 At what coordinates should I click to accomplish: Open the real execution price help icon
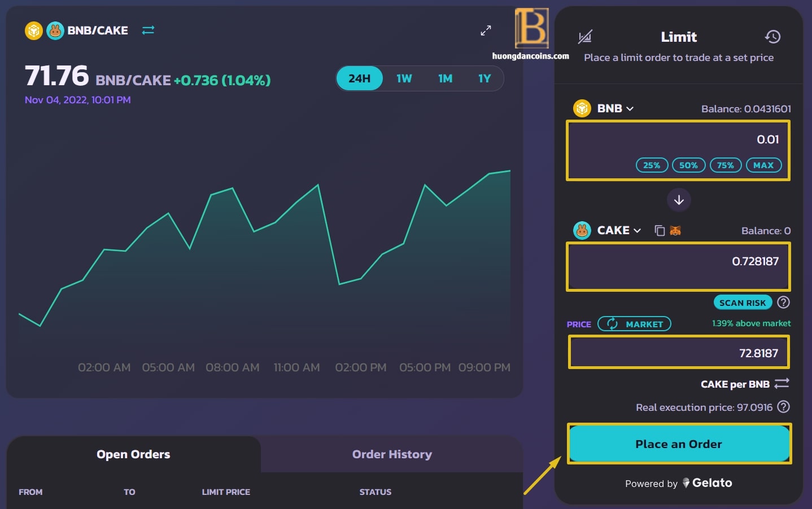tap(783, 407)
